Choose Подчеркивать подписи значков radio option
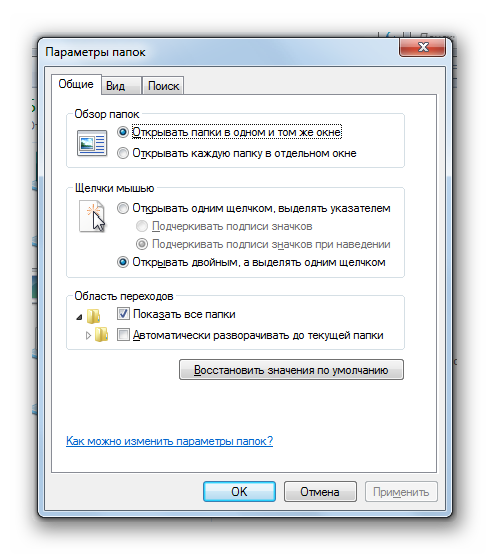490x555 pixels. 224,226
